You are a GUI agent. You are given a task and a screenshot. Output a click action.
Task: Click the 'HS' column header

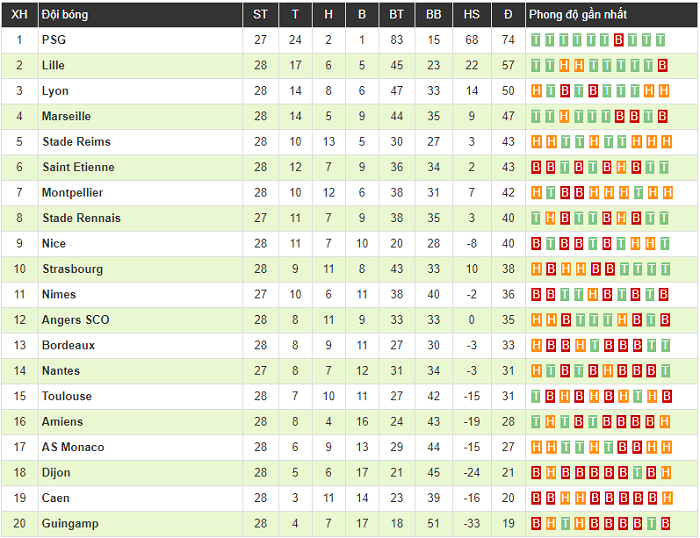pyautogui.click(x=472, y=15)
